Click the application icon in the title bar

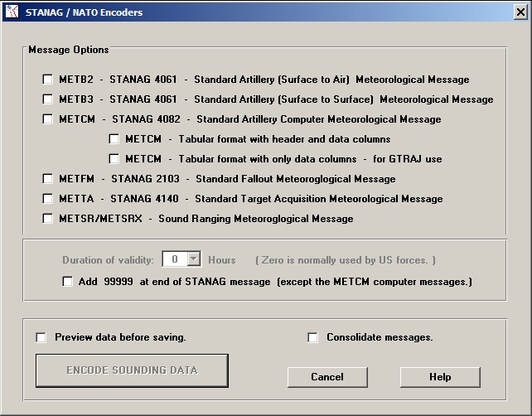12,12
